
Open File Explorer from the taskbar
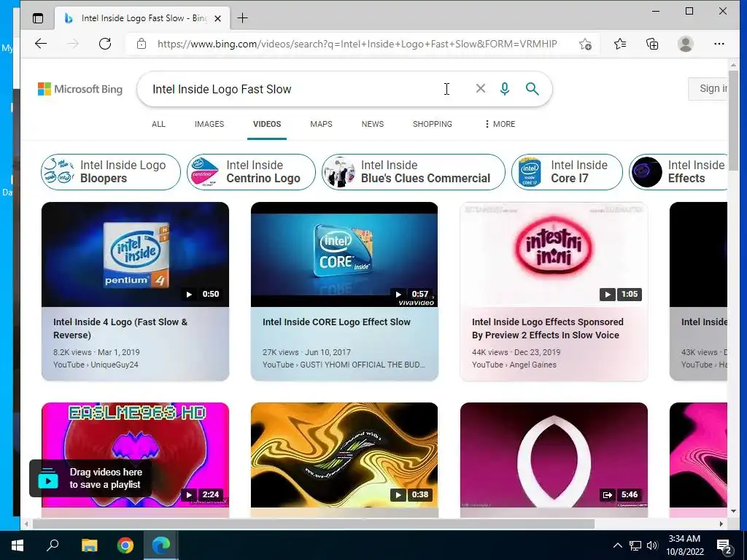click(89, 545)
